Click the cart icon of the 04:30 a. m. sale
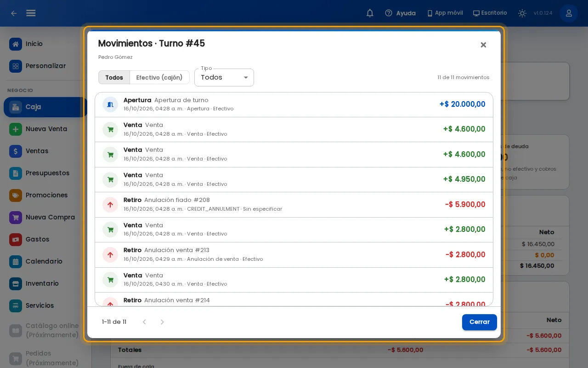The width and height of the screenshot is (588, 368). tap(110, 280)
